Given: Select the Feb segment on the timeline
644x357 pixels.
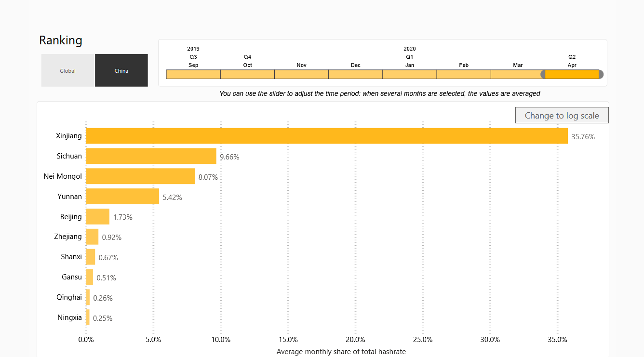Looking at the screenshot, I should point(464,74).
